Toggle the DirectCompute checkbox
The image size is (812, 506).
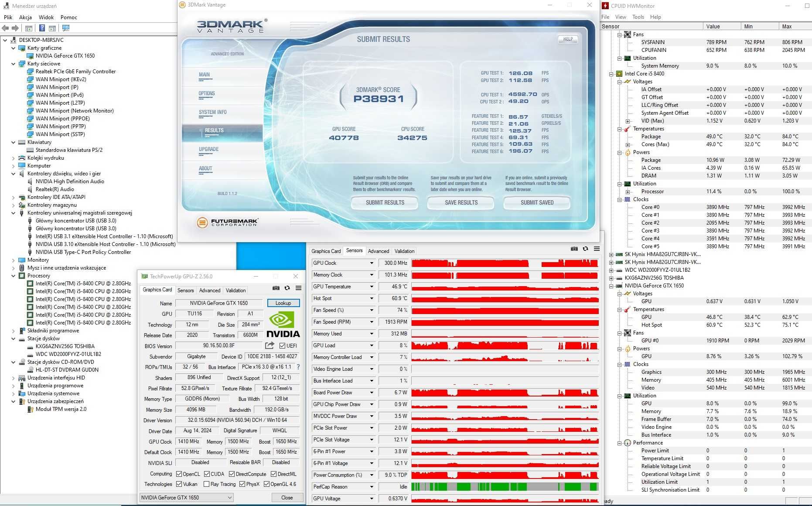[232, 474]
